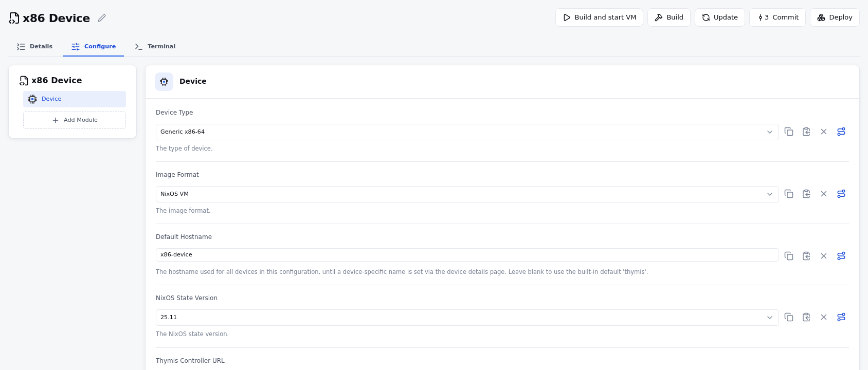Open the advanced options for Default Hostname

coord(841,256)
